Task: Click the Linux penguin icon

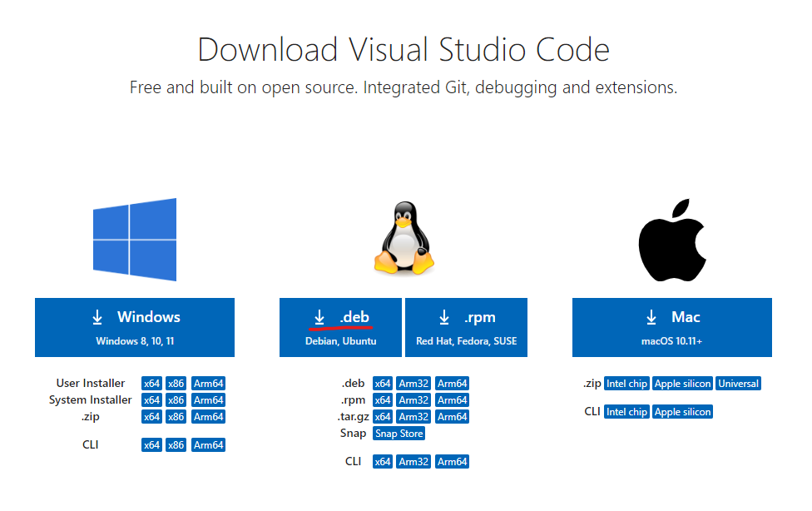Action: click(x=404, y=237)
